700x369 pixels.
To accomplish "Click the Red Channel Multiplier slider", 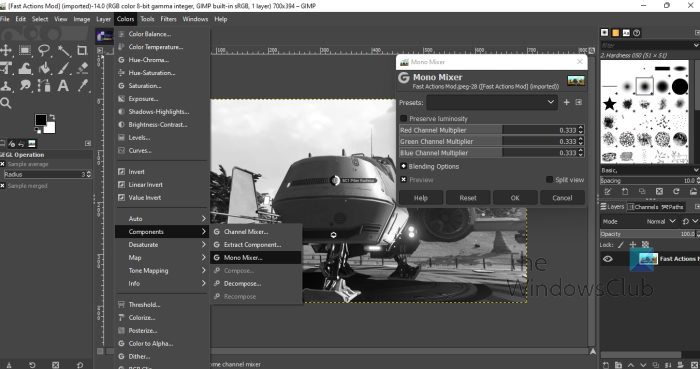I will click(x=492, y=130).
